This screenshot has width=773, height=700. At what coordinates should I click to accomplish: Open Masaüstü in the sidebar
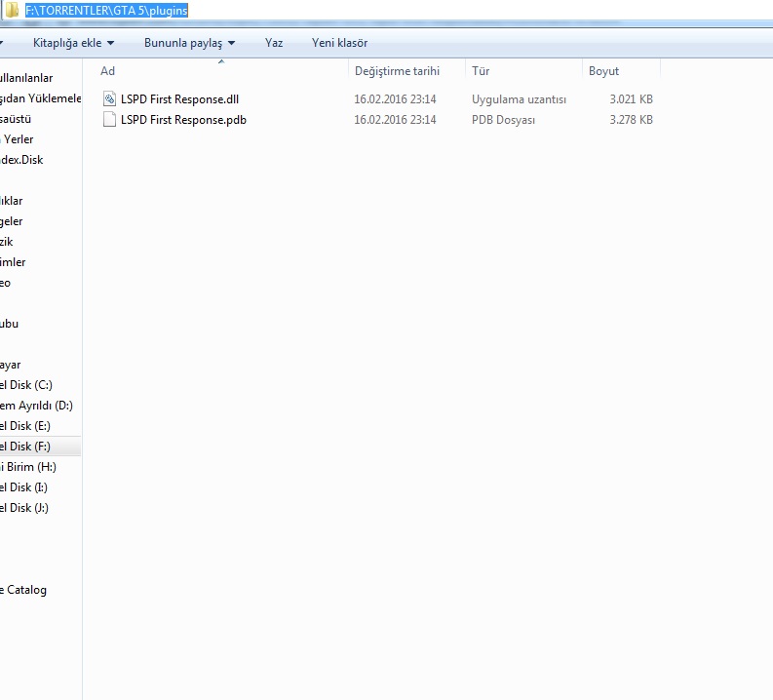16,119
